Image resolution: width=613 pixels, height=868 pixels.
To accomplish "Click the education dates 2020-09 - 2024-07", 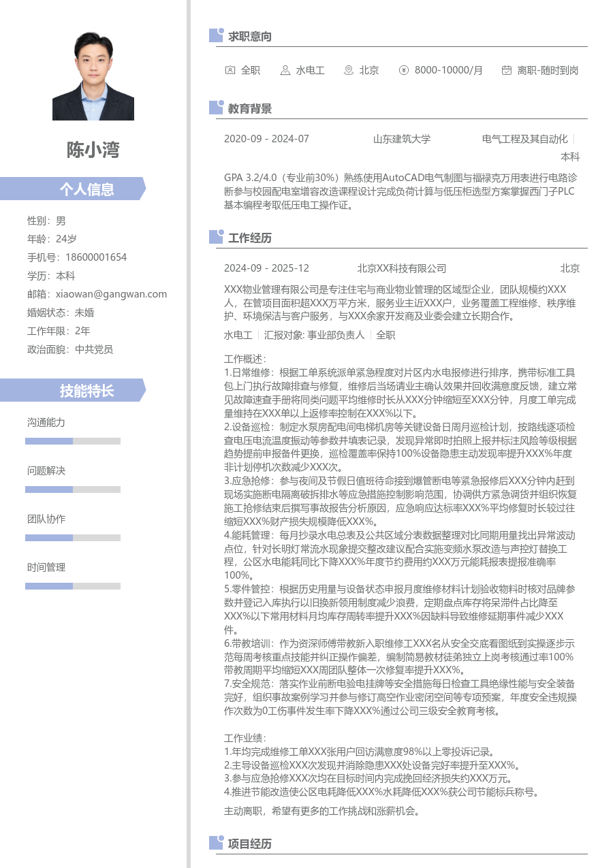I will (266, 139).
